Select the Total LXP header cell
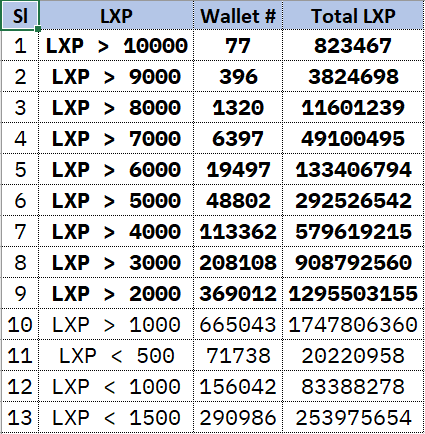Screen dimensions: 425x434 pyautogui.click(x=353, y=15)
